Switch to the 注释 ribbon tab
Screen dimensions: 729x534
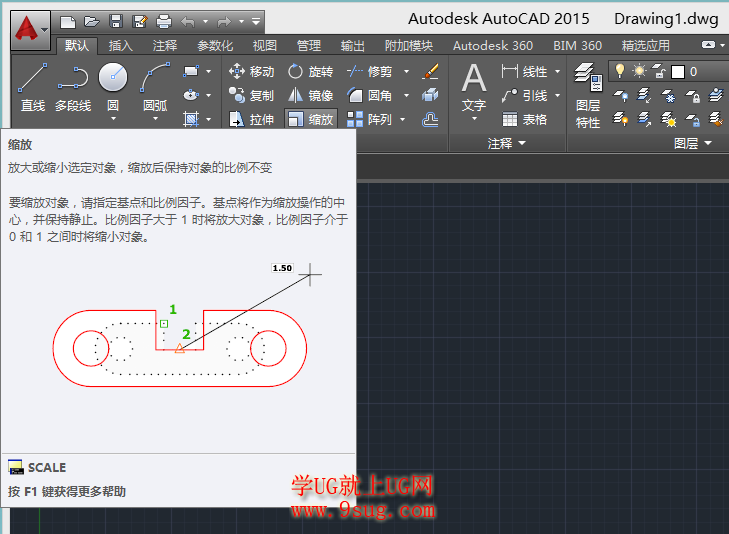pos(165,46)
